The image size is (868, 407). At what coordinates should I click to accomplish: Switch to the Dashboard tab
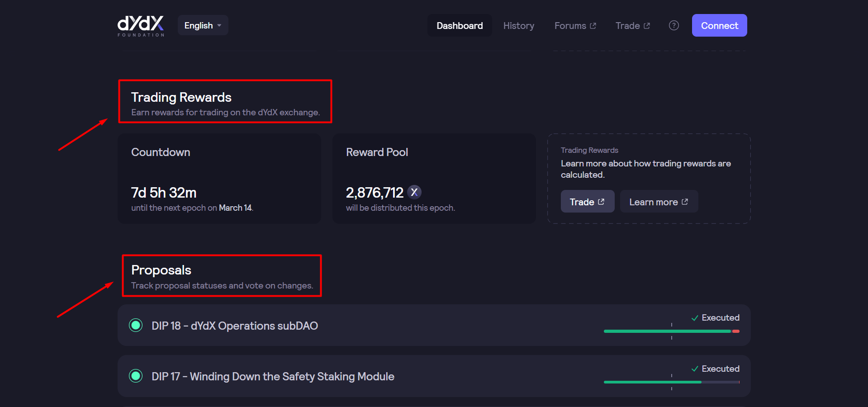[x=460, y=26]
